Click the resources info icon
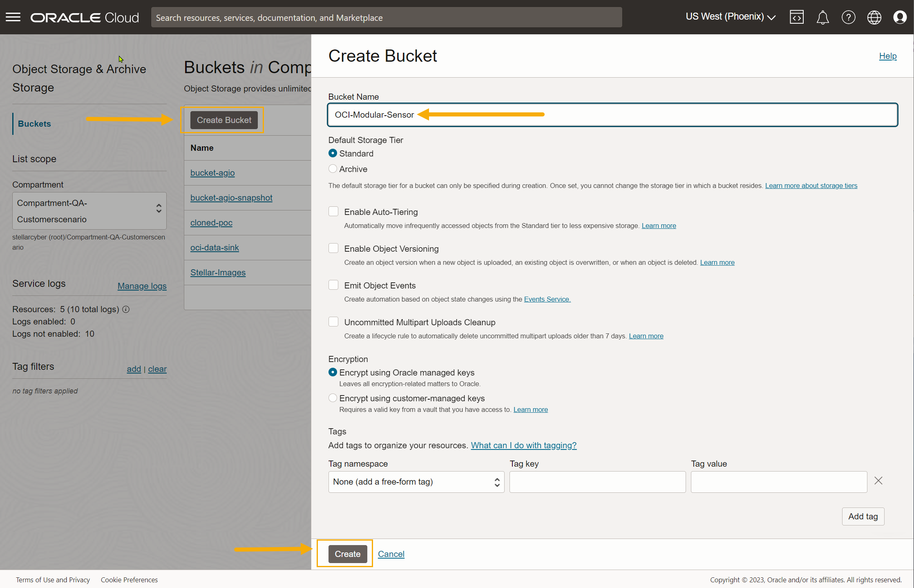Screen dimensions: 914x588 pos(126,309)
